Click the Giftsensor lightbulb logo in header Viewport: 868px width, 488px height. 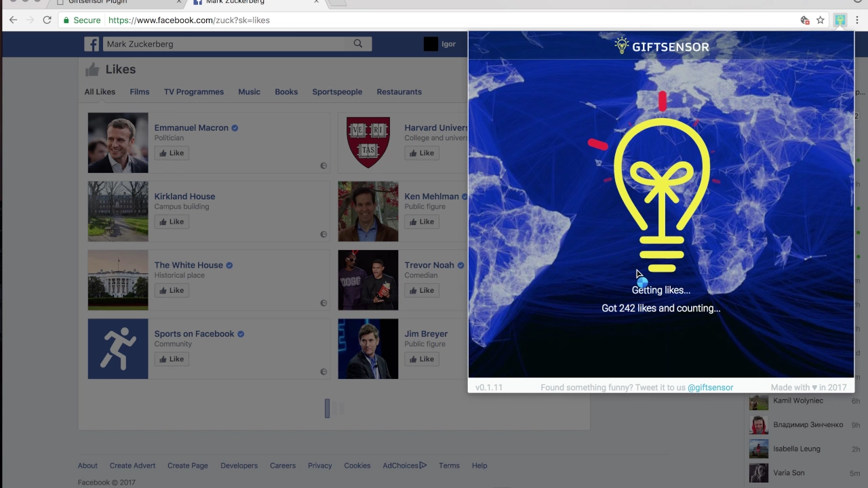pyautogui.click(x=621, y=45)
